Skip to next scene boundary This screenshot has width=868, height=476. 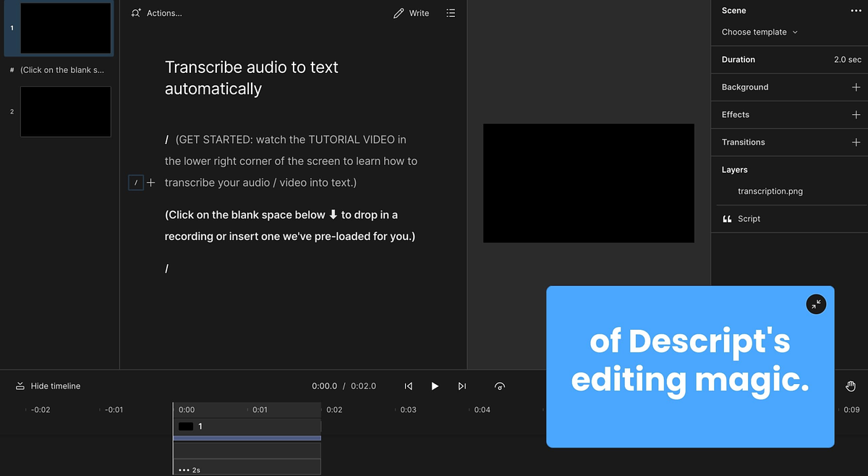[x=462, y=386]
